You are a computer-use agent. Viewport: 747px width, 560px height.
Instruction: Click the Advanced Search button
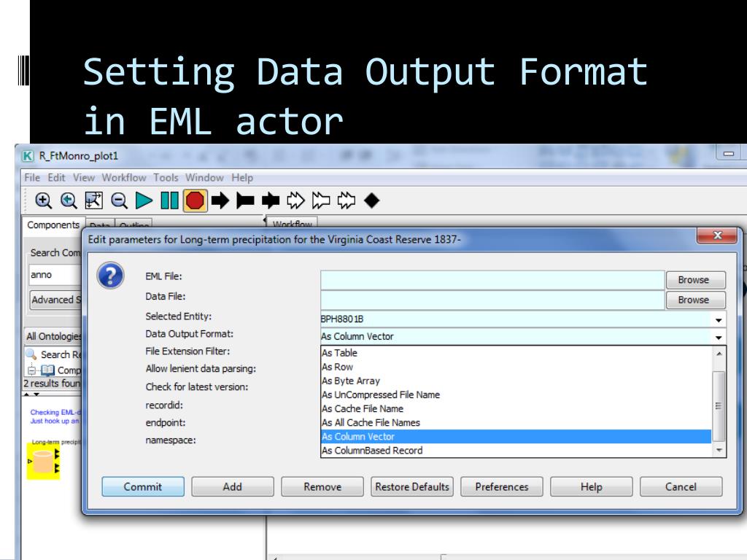[55, 300]
